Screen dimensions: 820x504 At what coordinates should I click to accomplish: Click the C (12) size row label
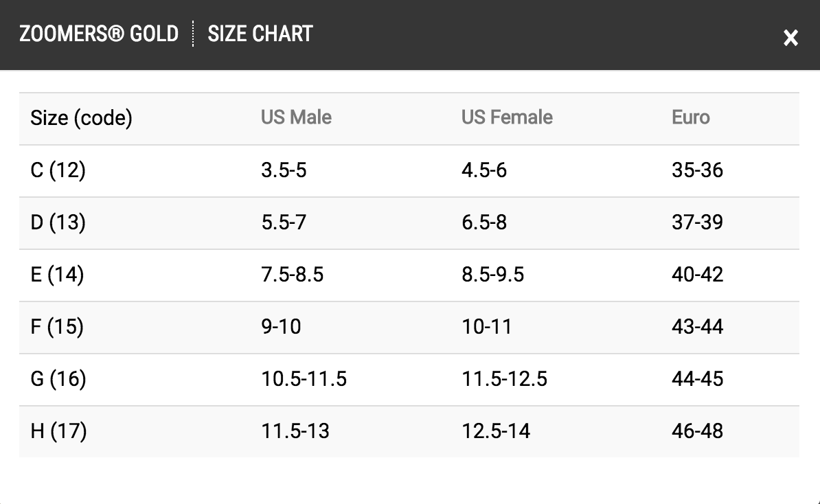[x=58, y=170]
